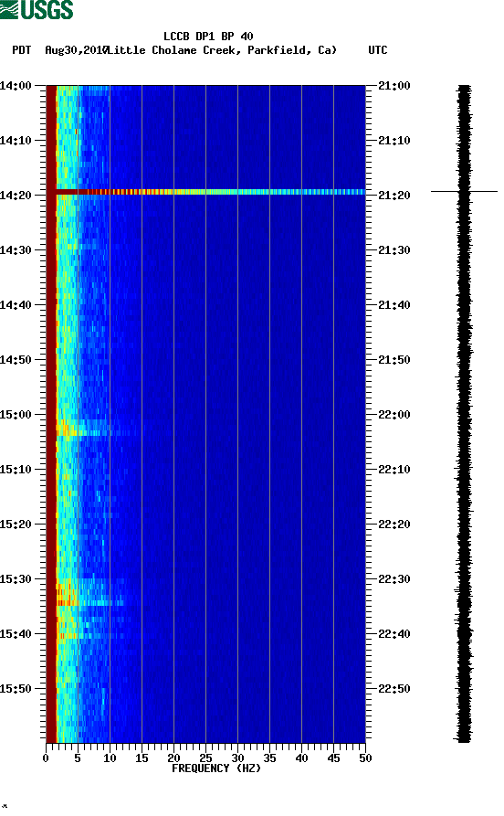Click the 10 Hz frequency axis label
Screen dimensions: 504x816
point(110,758)
